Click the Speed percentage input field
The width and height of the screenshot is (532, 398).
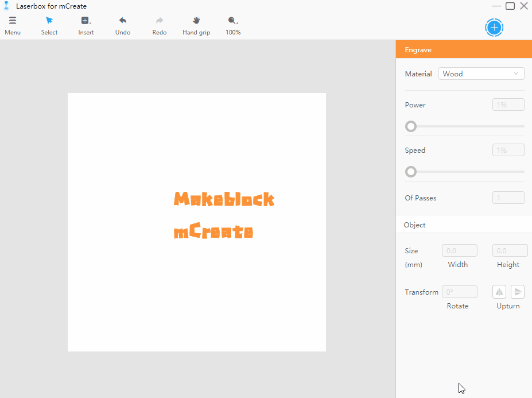pos(508,150)
